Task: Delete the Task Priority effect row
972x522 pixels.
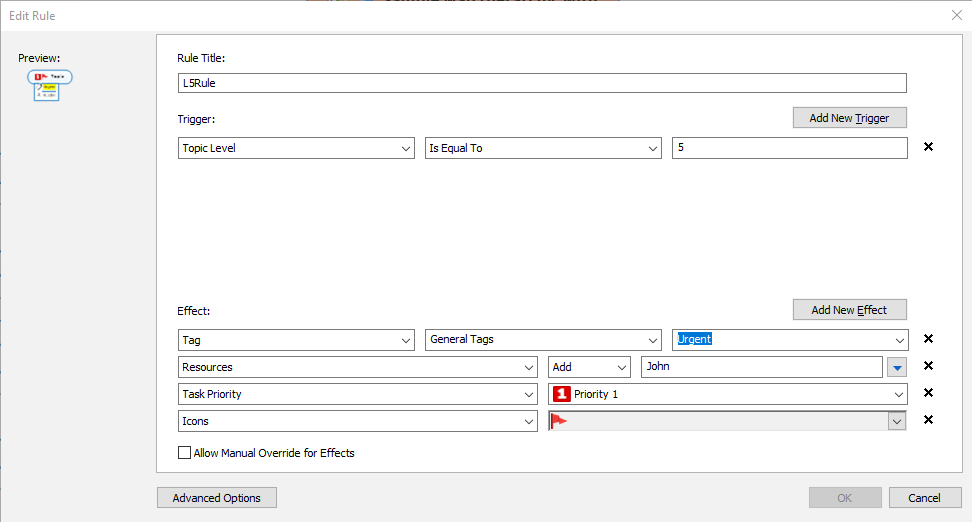Action: (x=928, y=393)
